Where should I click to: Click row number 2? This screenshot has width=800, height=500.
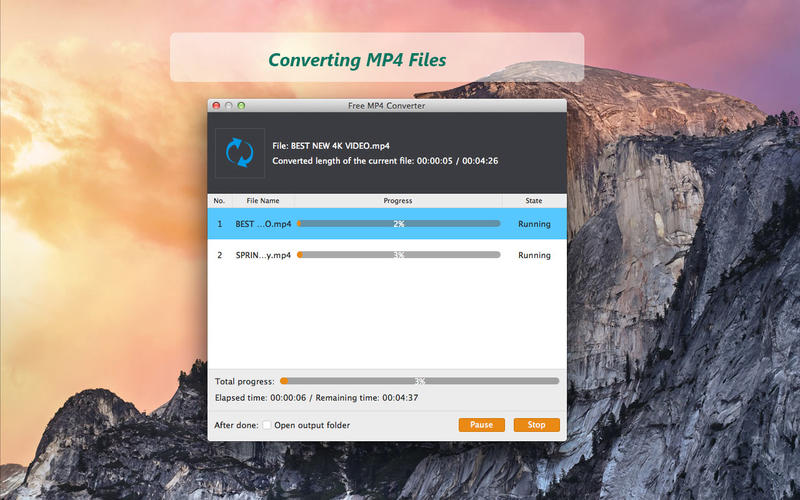point(220,255)
